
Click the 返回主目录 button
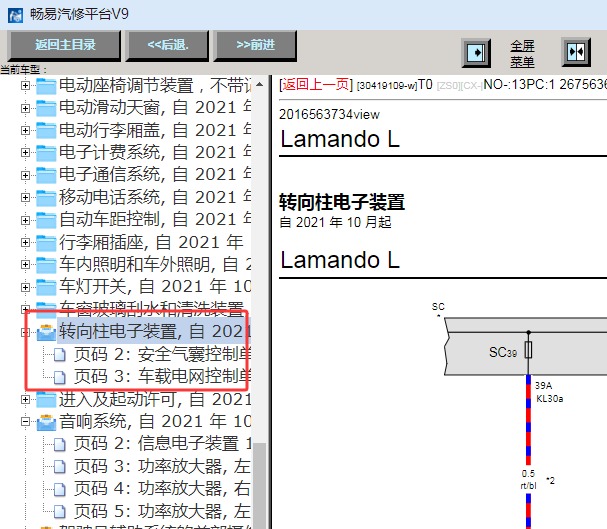(x=65, y=45)
